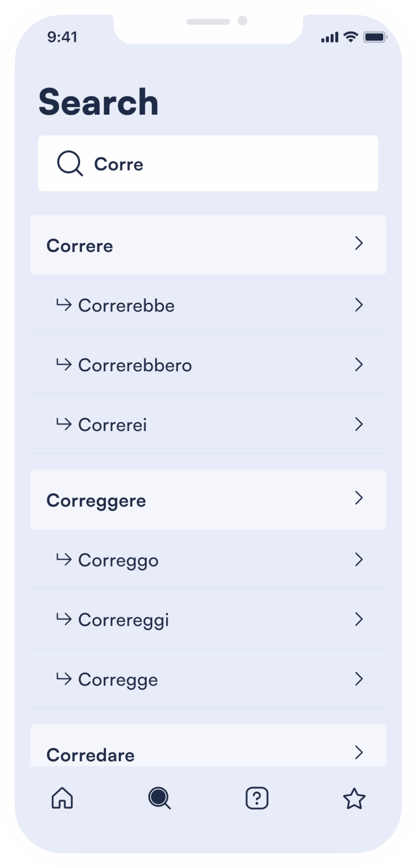Screen dimensions: 417x868
Task: Click chevron arrow on Correre header
Action: [359, 243]
